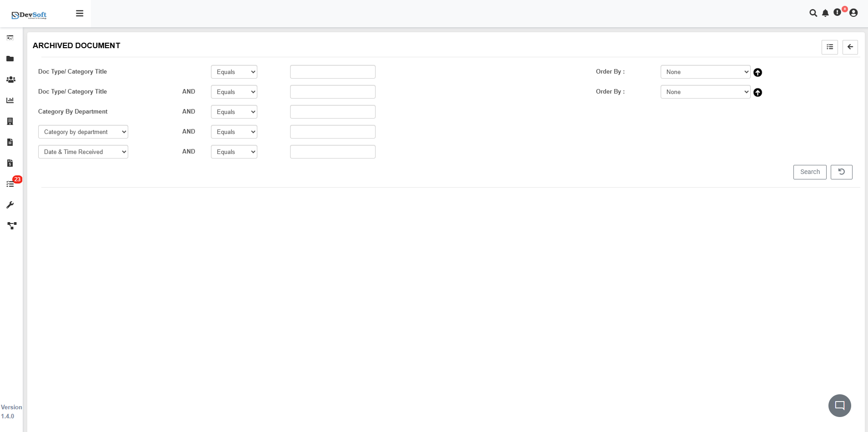Open the users group icon in sidebar
The width and height of the screenshot is (868, 432).
click(x=10, y=79)
